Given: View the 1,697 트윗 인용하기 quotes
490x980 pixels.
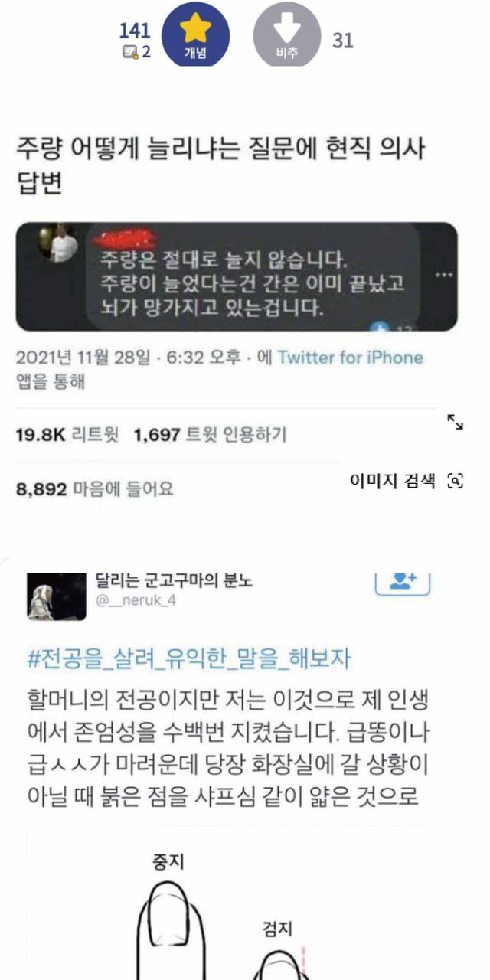Looking at the screenshot, I should point(210,436).
